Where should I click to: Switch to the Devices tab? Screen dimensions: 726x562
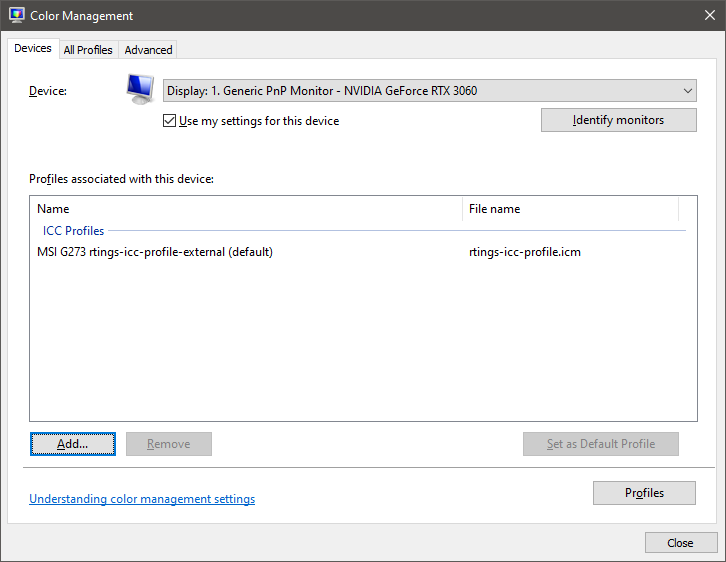click(x=33, y=49)
